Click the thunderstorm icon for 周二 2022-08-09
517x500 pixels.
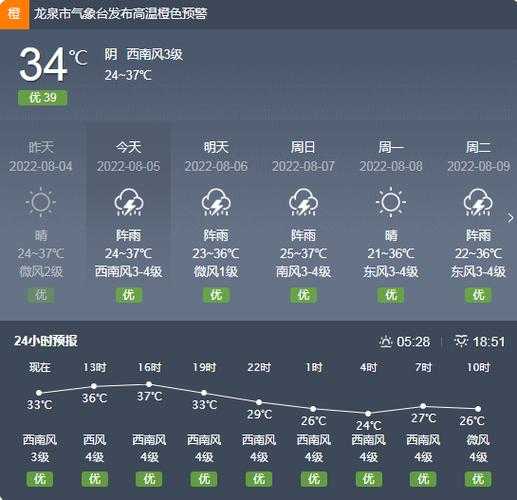click(x=478, y=202)
